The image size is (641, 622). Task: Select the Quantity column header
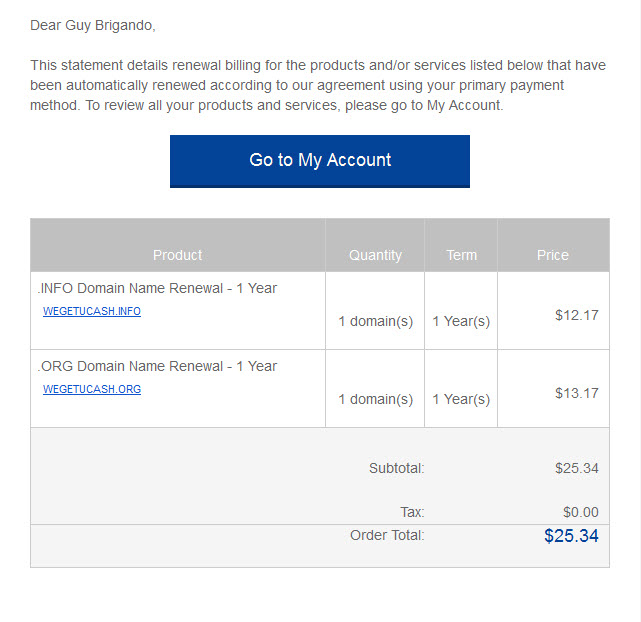(375, 255)
